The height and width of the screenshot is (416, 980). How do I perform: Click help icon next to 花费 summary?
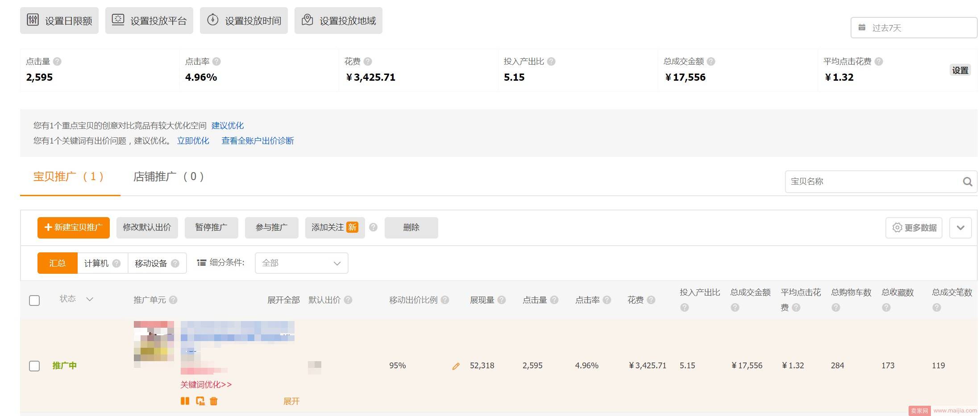pos(368,62)
